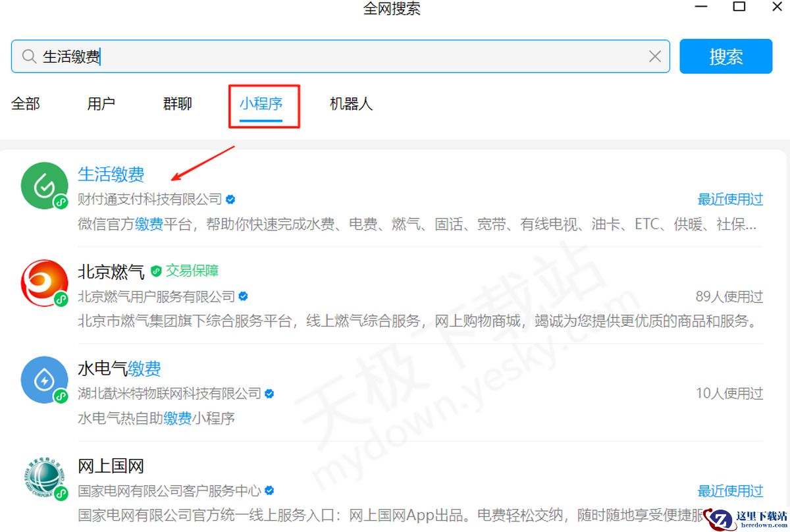Click the 全网搜索 window title

tap(392, 9)
